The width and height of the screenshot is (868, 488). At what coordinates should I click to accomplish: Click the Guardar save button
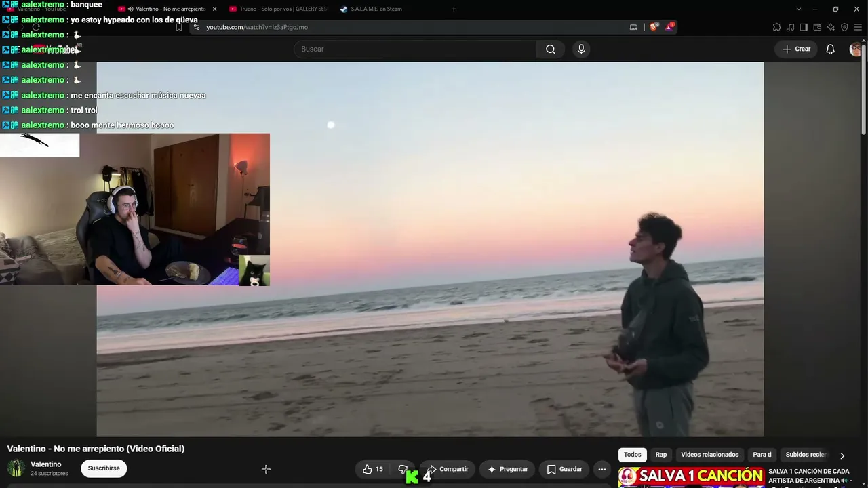click(x=565, y=469)
